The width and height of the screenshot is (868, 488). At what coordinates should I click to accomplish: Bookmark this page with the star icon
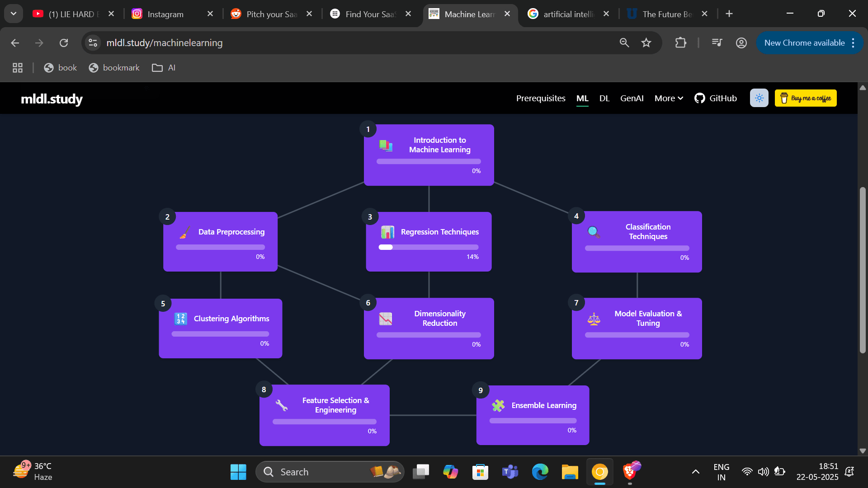tap(646, 43)
